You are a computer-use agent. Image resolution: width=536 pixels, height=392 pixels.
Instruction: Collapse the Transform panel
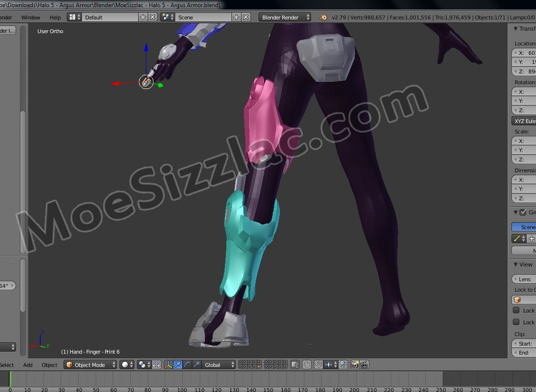click(x=516, y=29)
